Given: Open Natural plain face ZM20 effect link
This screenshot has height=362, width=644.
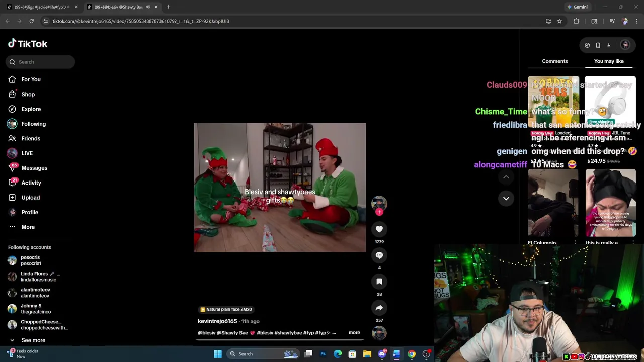Looking at the screenshot, I should 226,310.
